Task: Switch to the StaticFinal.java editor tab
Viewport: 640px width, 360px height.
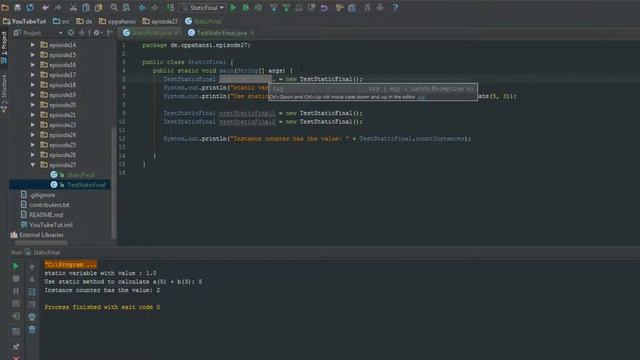Action: coord(150,33)
